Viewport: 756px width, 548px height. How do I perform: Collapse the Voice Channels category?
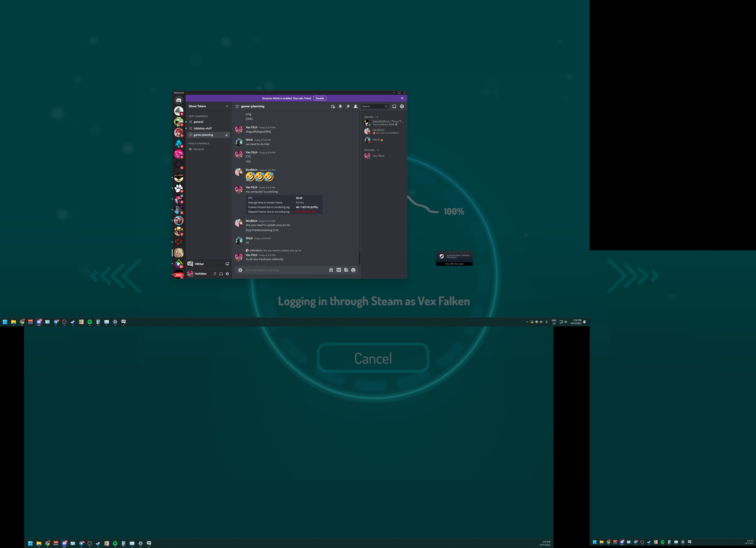pos(199,144)
